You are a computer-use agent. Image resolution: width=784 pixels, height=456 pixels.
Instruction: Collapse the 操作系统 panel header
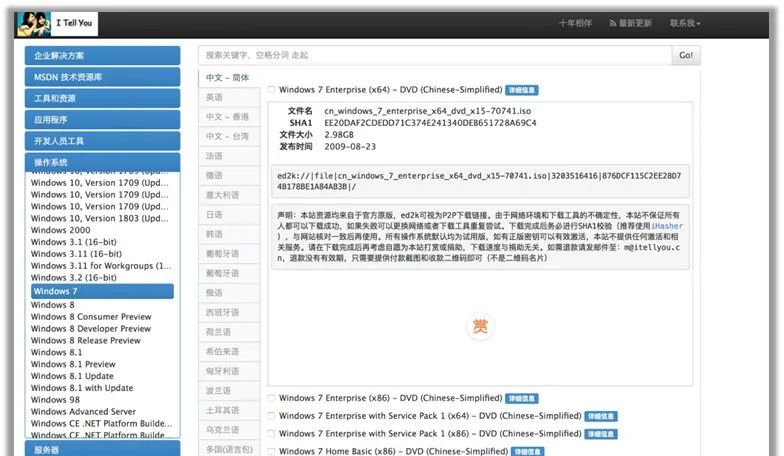tap(102, 162)
